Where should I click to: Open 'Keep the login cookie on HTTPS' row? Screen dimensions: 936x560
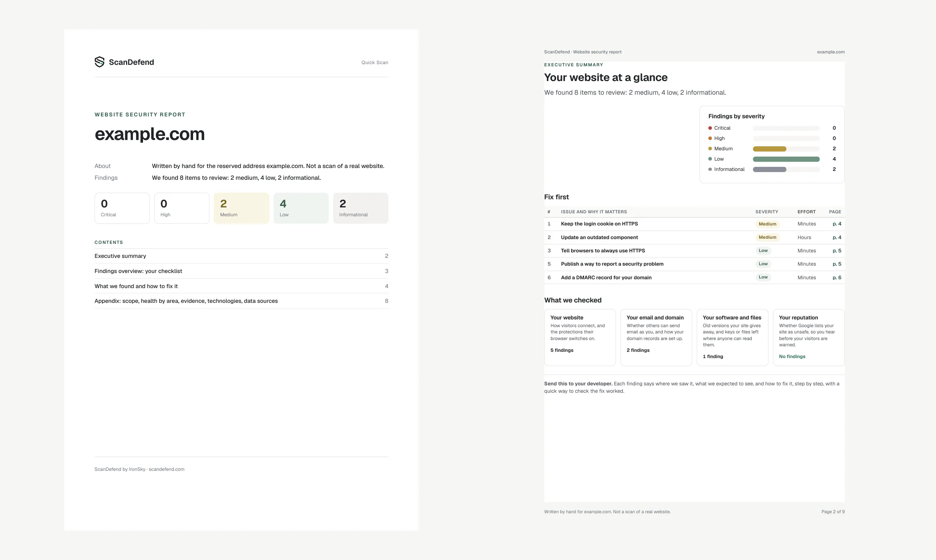[x=694, y=224]
